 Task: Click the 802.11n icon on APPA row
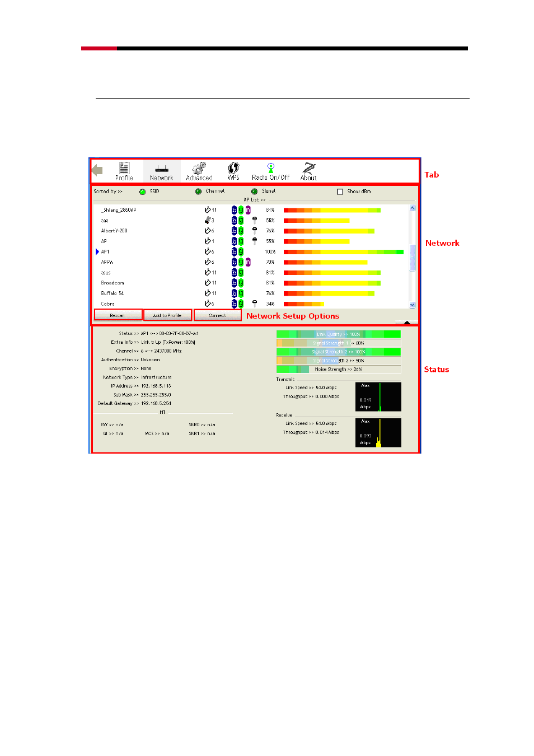(x=248, y=262)
